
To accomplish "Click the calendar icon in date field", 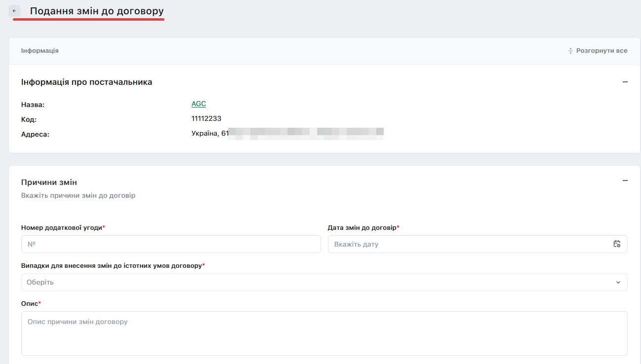I will (617, 244).
